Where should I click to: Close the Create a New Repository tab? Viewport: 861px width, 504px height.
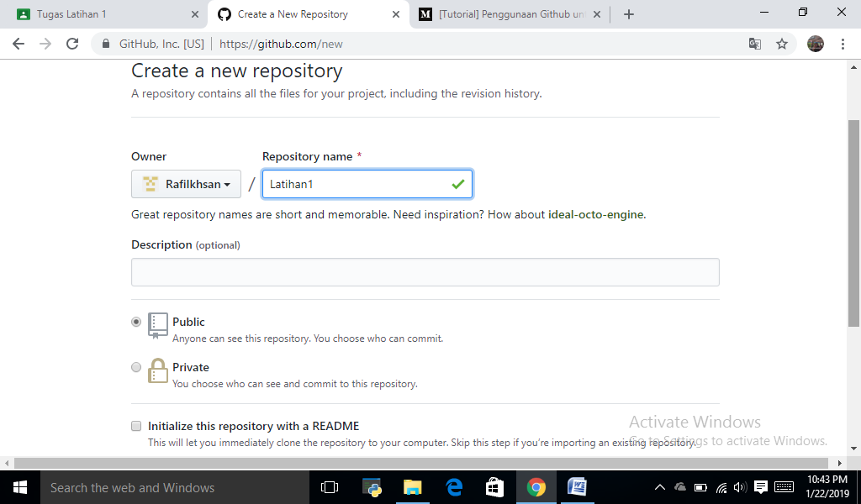[396, 14]
